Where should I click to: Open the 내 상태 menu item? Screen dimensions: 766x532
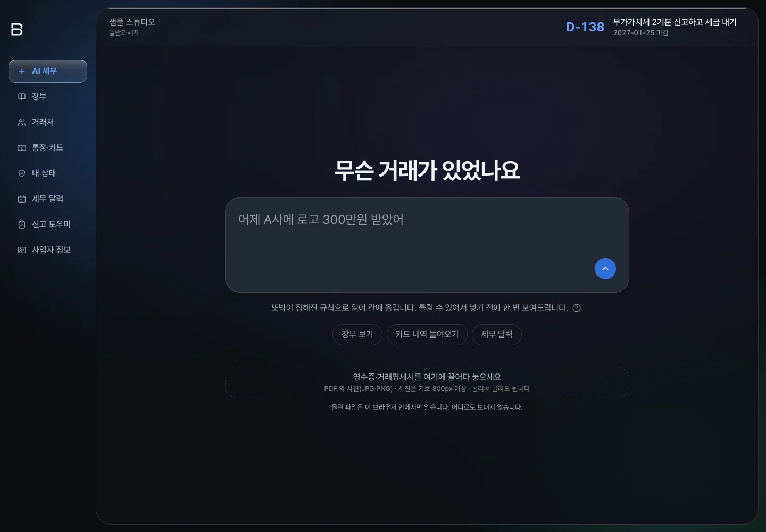[x=48, y=173]
